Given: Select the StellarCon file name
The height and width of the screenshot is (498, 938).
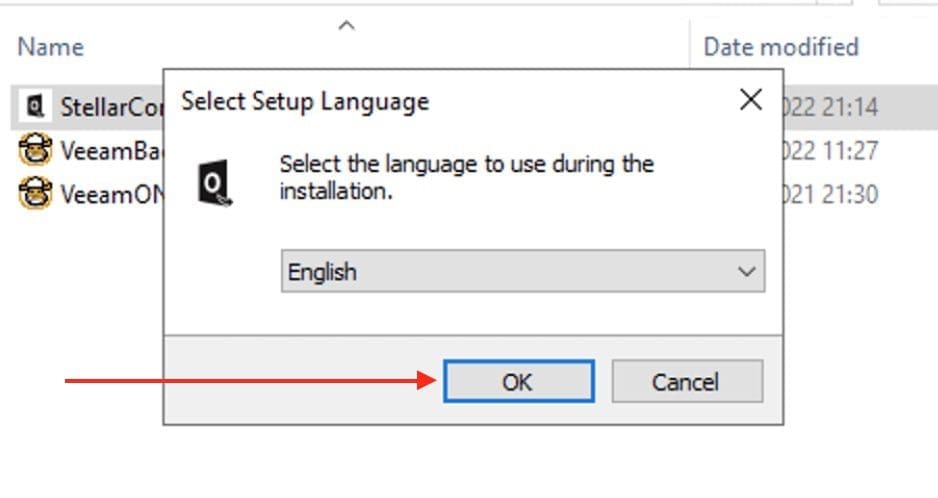Looking at the screenshot, I should pyautogui.click(x=110, y=106).
